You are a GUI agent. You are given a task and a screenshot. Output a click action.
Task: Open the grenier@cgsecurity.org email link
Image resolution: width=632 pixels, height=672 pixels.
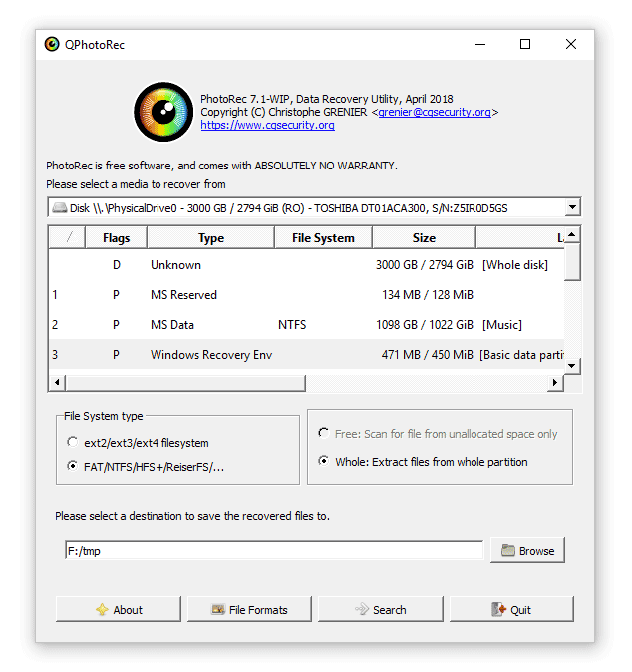(435, 112)
